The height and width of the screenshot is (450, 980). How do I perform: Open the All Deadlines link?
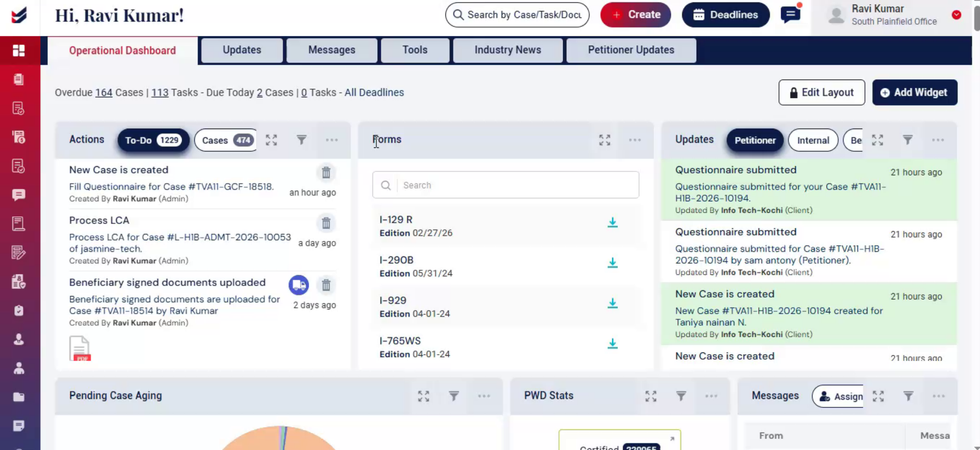374,93
